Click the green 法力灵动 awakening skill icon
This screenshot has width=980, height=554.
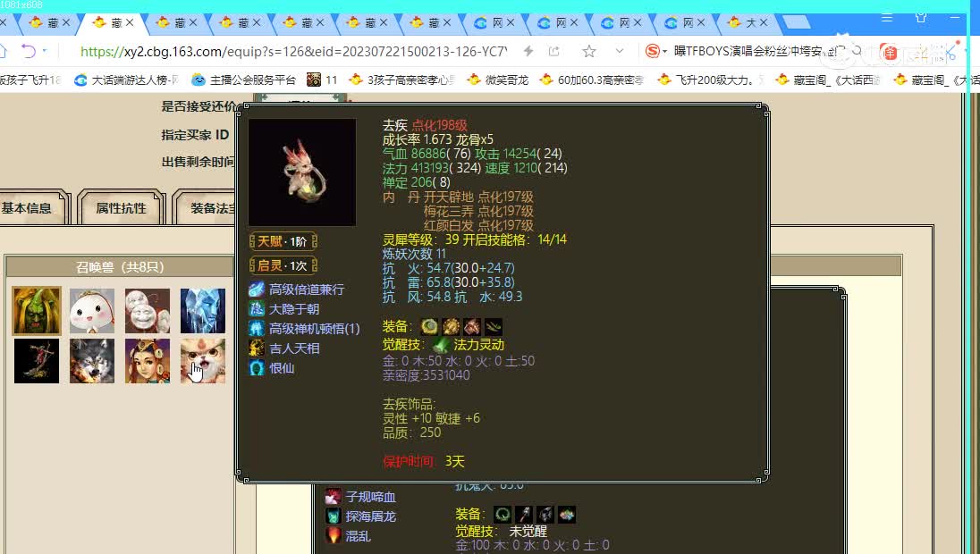tap(441, 345)
